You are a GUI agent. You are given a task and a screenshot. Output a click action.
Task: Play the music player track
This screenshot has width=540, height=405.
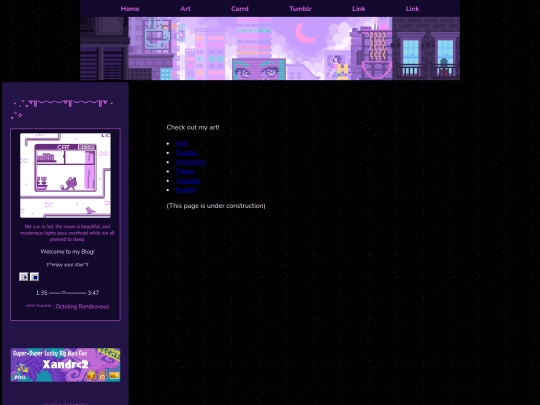[x=24, y=277]
